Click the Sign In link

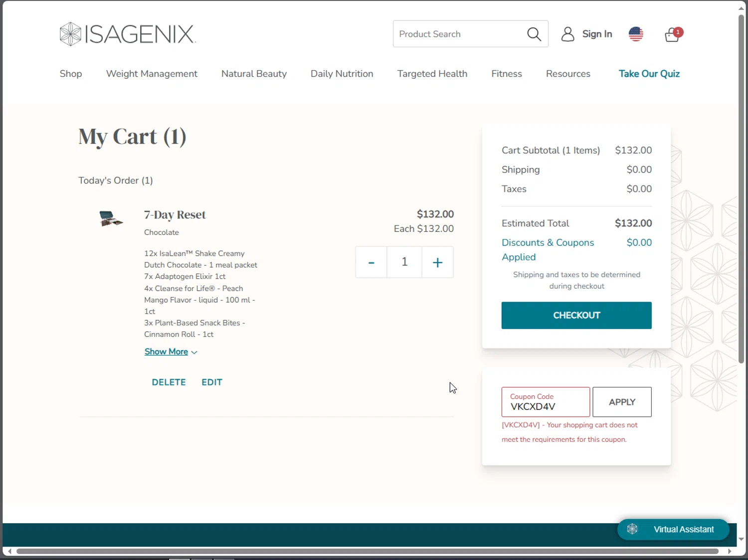coord(597,34)
